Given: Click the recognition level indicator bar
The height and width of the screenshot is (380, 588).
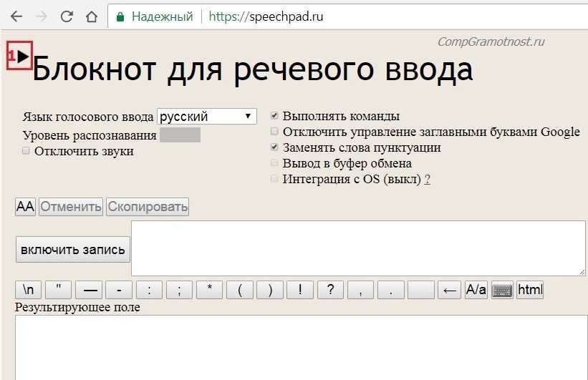Looking at the screenshot, I should (180, 135).
